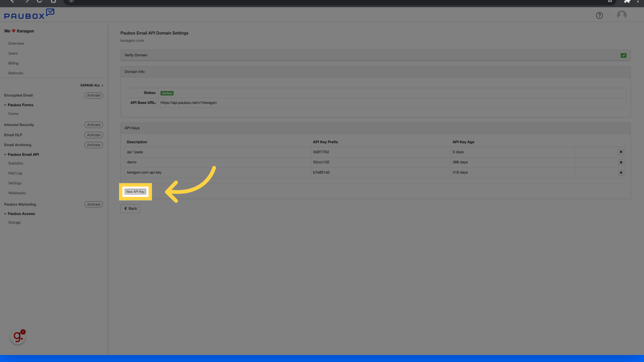Open Forms under Paubox Forms

(x=13, y=114)
